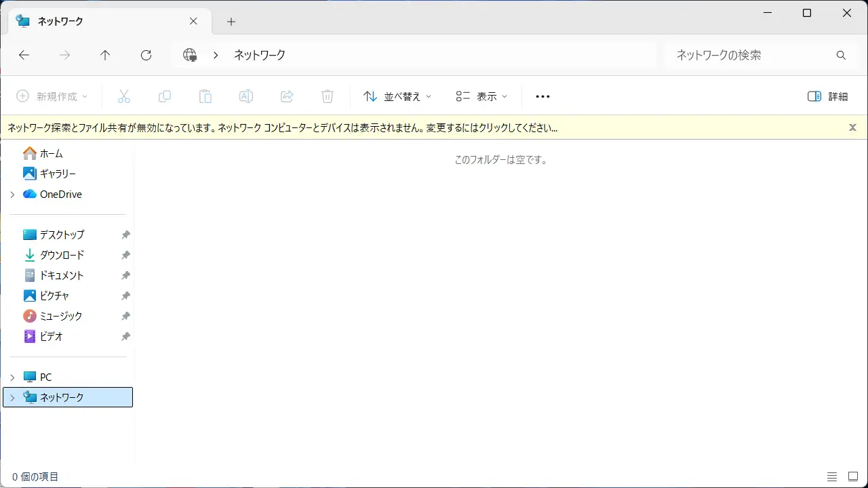Switch to details list view icon
Viewport: 868px width, 488px height.
coord(832,477)
